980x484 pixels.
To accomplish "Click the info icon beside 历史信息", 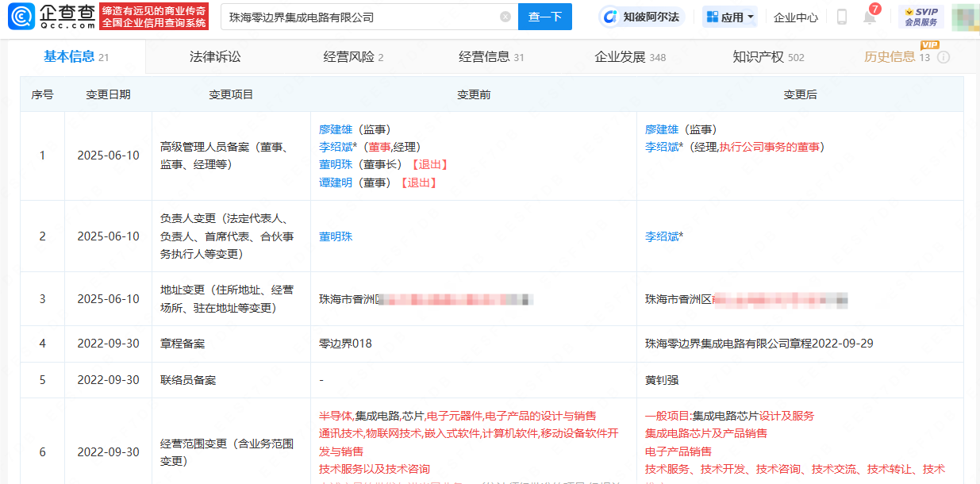I will click(x=943, y=57).
